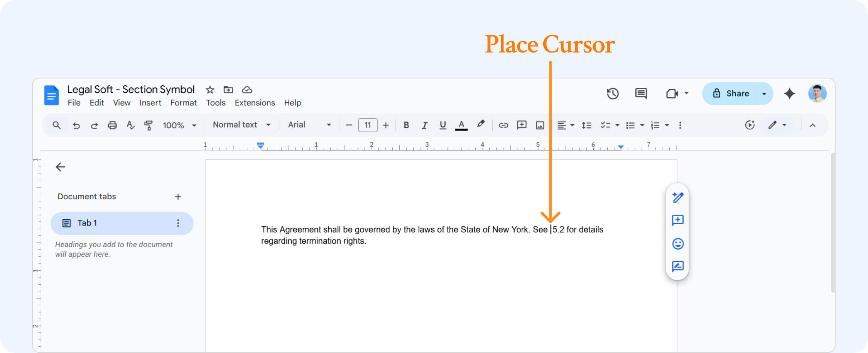
Task: Open the Share options dropdown arrow
Action: coord(764,93)
